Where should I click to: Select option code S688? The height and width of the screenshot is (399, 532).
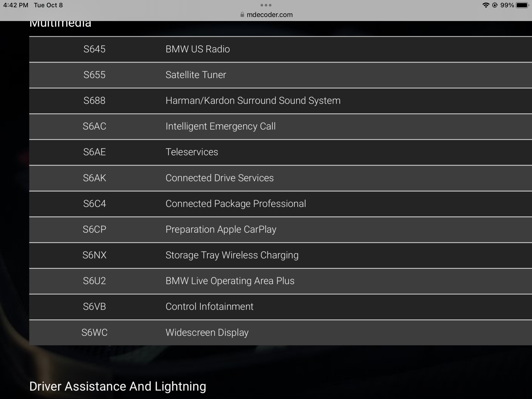(94, 101)
